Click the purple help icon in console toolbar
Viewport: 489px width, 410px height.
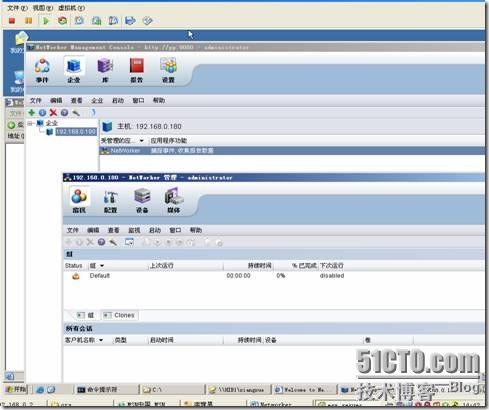point(64,113)
